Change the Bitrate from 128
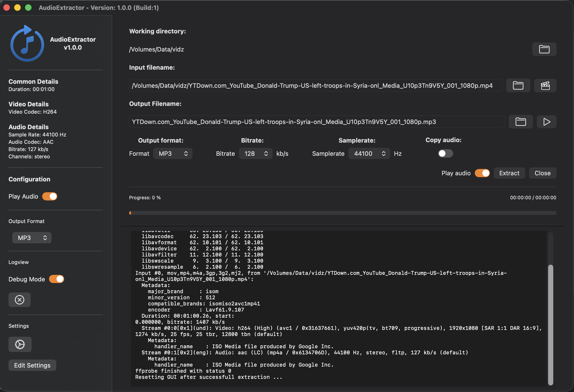574x392 pixels. point(256,153)
